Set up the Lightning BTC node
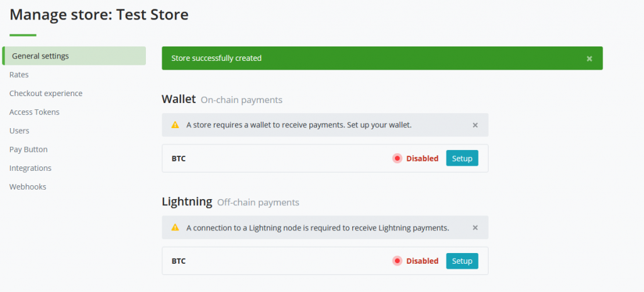The image size is (644, 292). tap(462, 261)
